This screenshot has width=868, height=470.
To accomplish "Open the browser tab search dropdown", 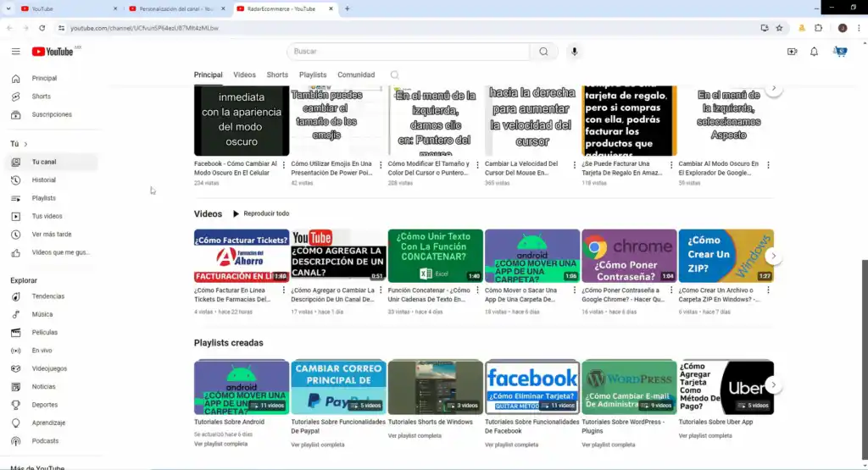I will coord(8,8).
